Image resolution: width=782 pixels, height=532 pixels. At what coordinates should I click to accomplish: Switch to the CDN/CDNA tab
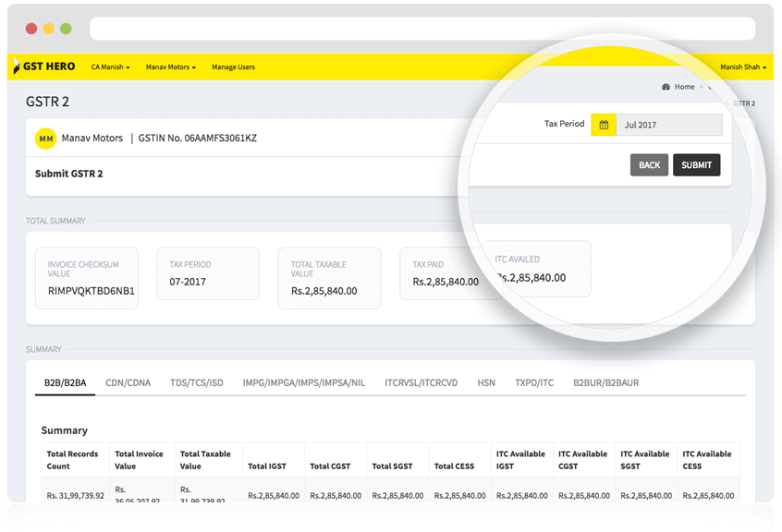128,382
